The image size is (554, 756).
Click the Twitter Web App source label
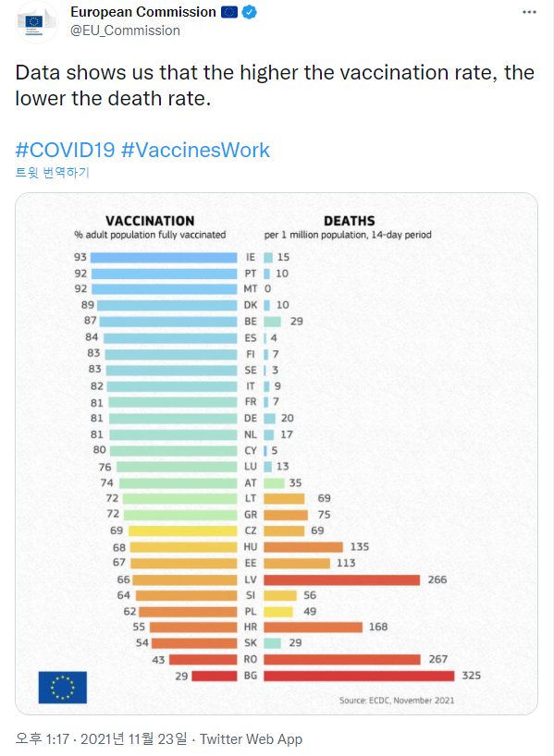click(251, 738)
